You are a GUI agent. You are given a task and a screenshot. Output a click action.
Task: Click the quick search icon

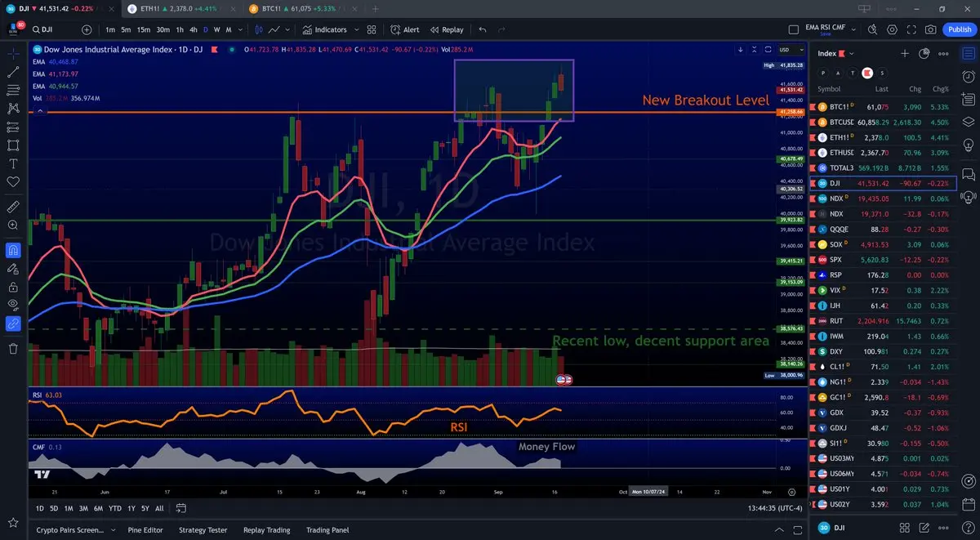873,29
